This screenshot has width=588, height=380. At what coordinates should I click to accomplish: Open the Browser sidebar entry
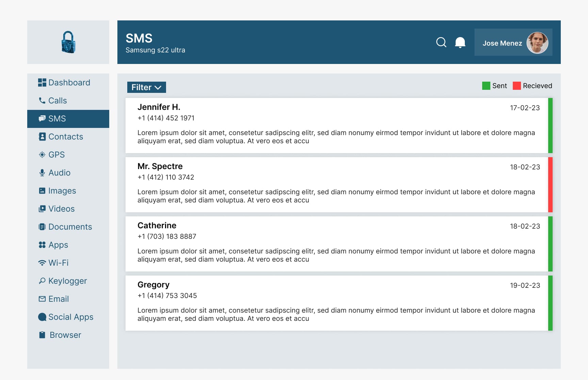pos(65,335)
